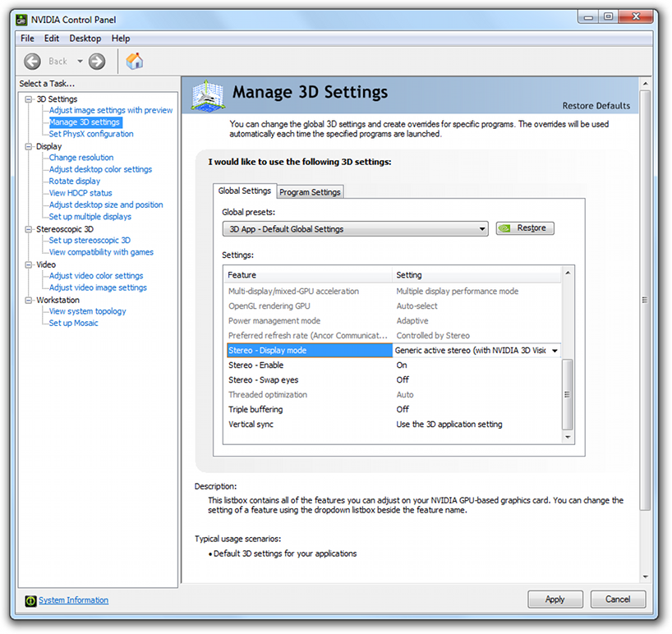Open Adjust desktop color settings
Image resolution: width=672 pixels, height=634 pixels.
(x=100, y=169)
